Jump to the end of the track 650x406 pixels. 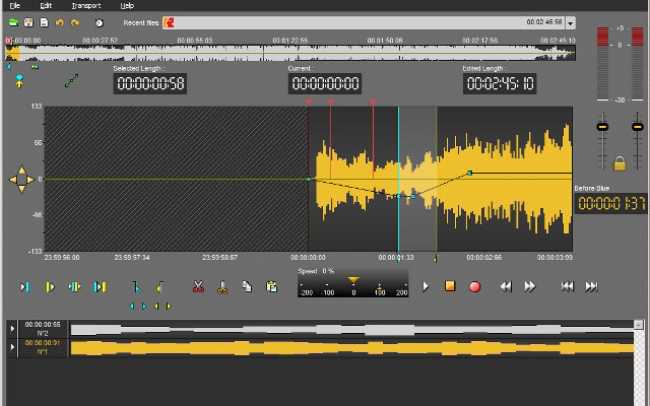coord(591,287)
